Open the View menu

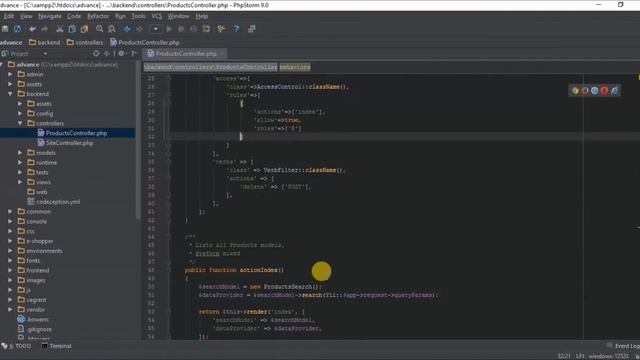pyautogui.click(x=26, y=16)
